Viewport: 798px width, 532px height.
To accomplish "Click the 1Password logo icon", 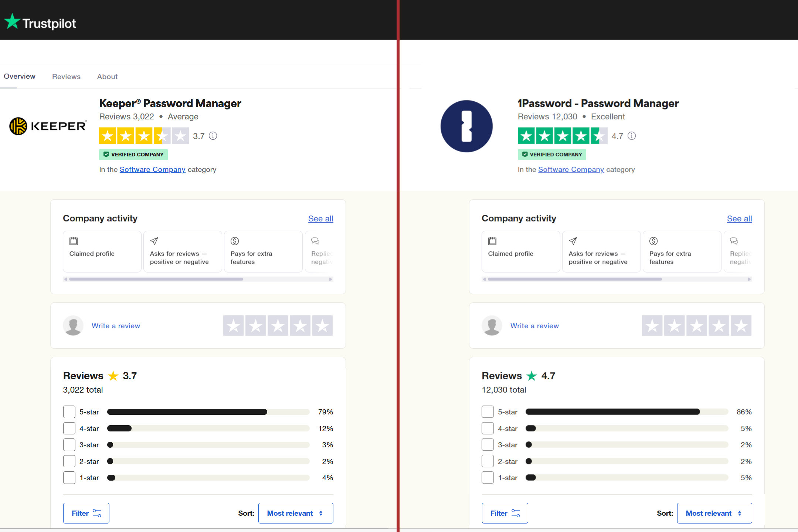I will click(467, 126).
